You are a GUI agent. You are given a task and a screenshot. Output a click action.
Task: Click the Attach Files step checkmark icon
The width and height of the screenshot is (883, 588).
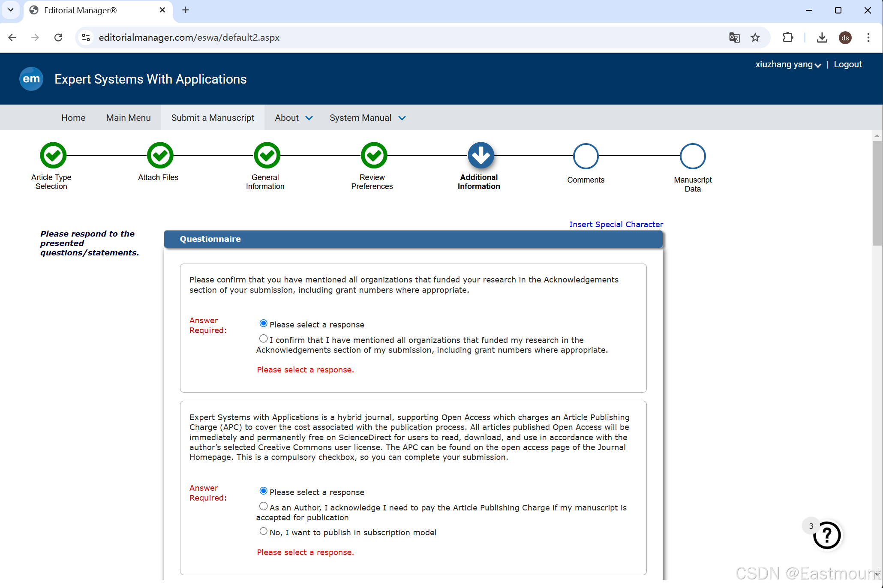coord(160,156)
